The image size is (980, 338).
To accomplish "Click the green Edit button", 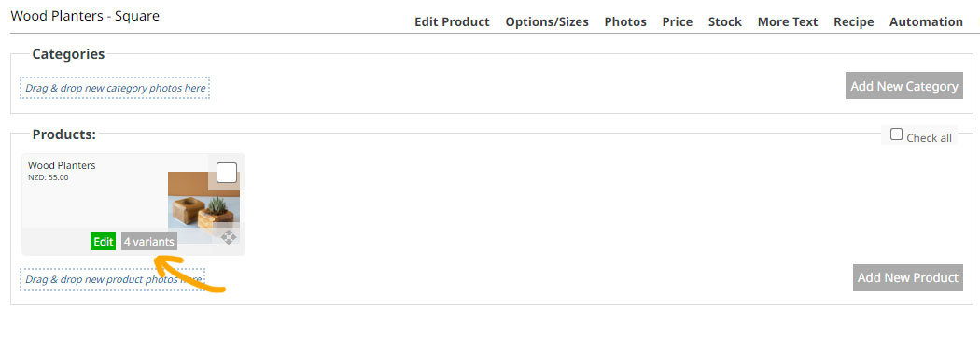I will (103, 241).
